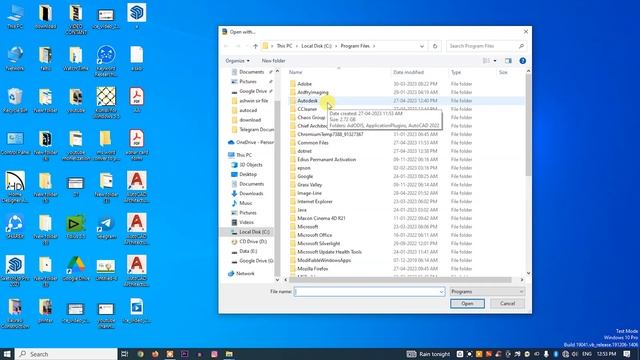Viewport: 640px width, 360px height.
Task: Select This PC in navigation tree
Action: 244,155
